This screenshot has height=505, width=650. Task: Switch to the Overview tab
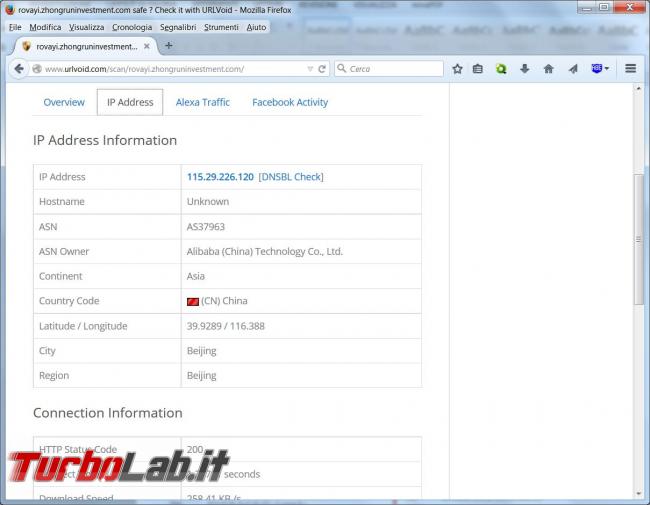[64, 102]
